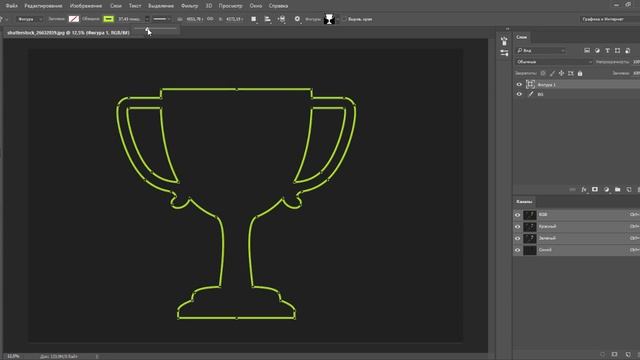
Task: Filter layers by shape layers icon
Action: 617,51
